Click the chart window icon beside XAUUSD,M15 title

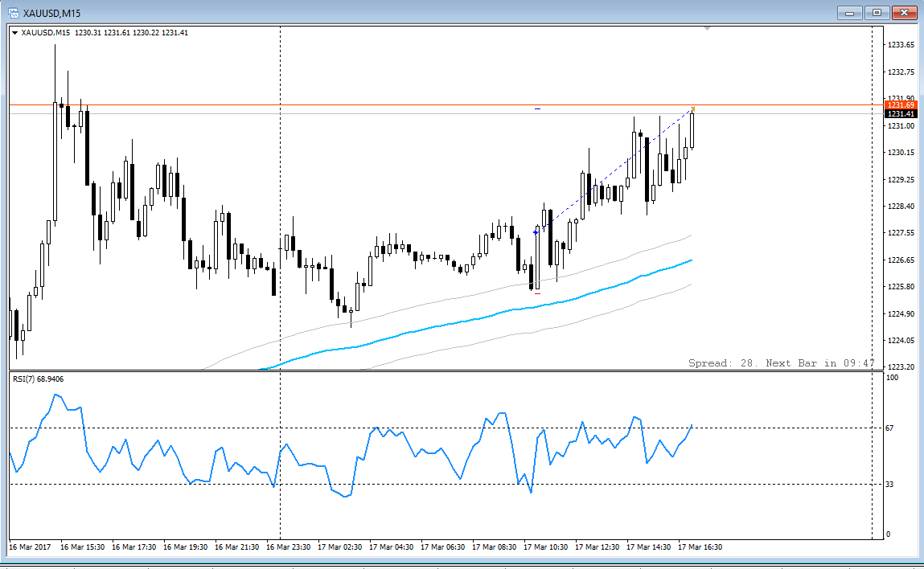13,12
